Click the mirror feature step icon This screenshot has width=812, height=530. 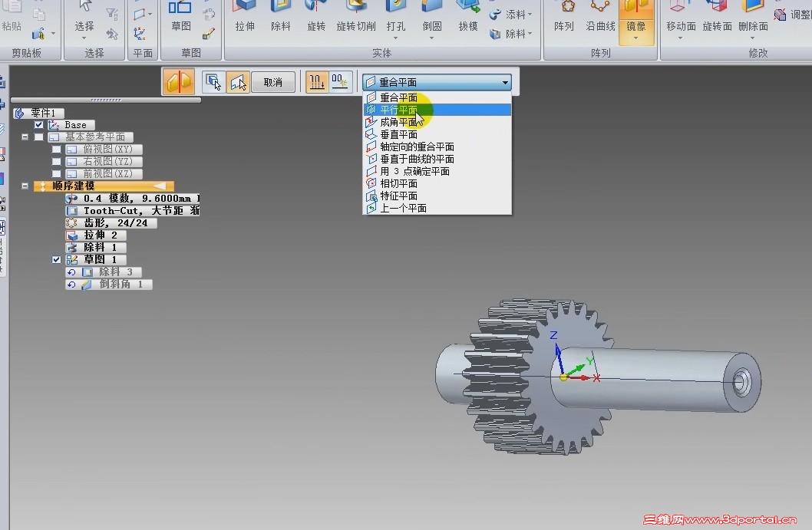(x=179, y=82)
